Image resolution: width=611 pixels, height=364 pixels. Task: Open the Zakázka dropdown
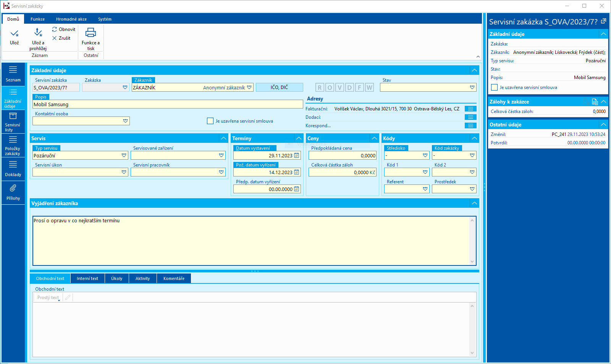(125, 87)
